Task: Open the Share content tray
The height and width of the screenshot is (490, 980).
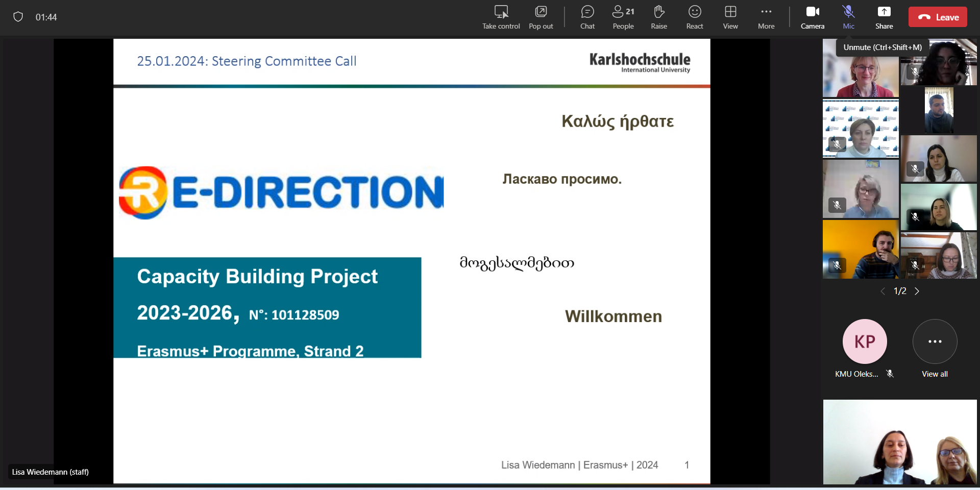Action: tap(884, 17)
